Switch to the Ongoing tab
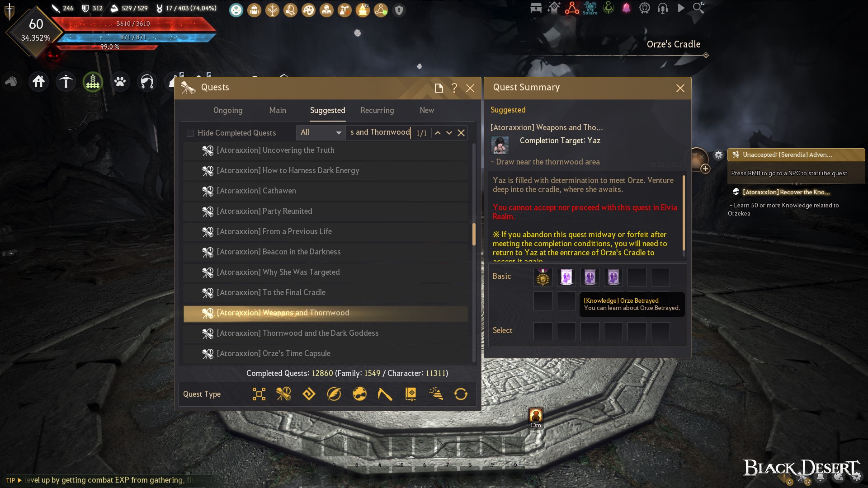The height and width of the screenshot is (488, 868). 228,110
